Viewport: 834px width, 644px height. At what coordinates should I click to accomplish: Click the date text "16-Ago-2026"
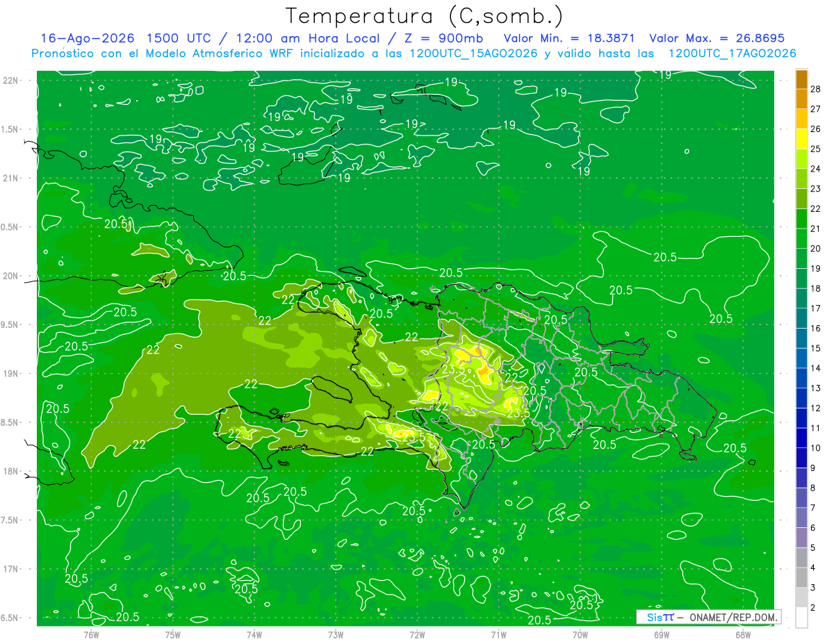point(87,38)
